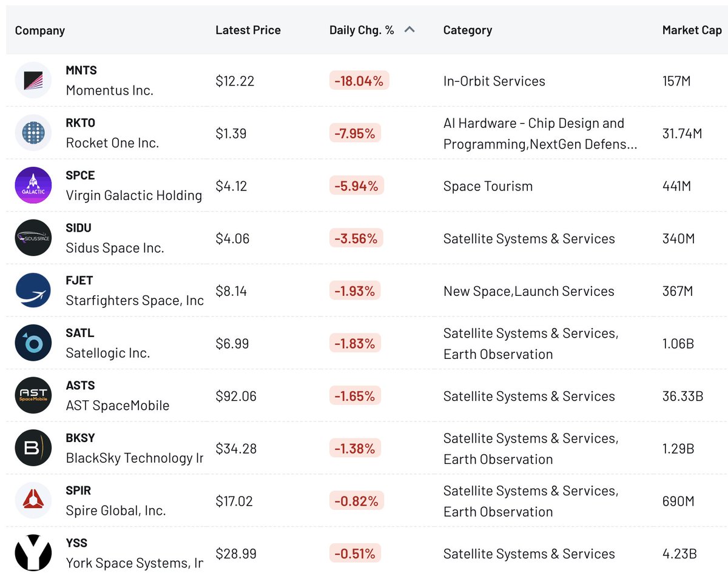This screenshot has height=576, width=728.
Task: Open the Rocket One dotted circle logo
Action: click(33, 133)
